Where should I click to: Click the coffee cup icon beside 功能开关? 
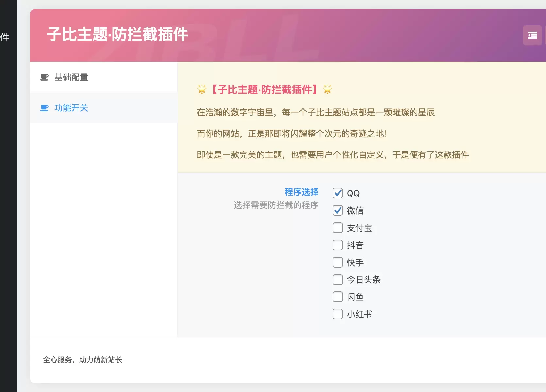click(44, 108)
